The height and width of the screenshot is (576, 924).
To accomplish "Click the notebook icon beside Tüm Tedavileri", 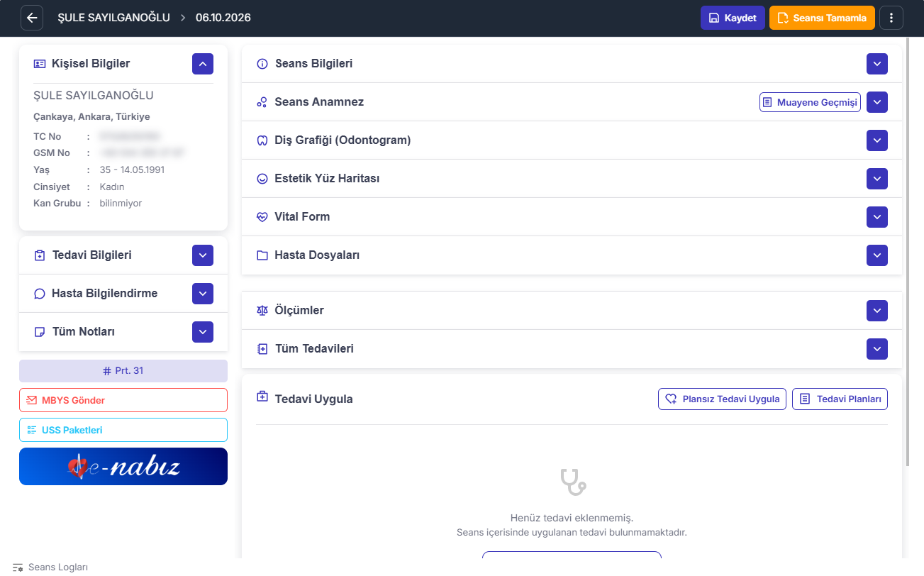I will (262, 349).
